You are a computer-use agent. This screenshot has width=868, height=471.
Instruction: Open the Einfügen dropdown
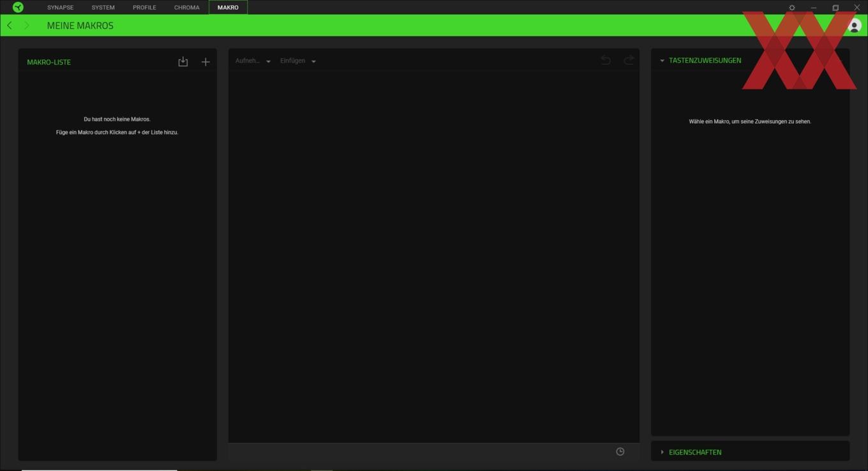298,61
